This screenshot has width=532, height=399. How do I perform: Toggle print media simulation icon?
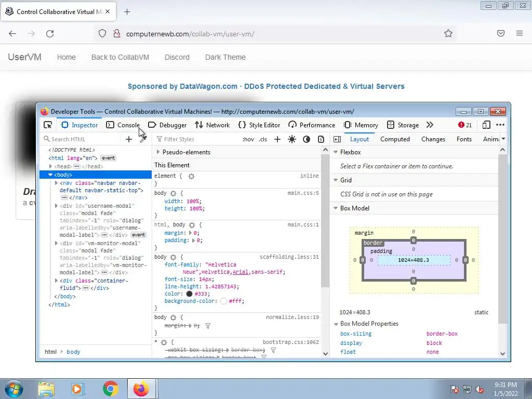(x=321, y=139)
